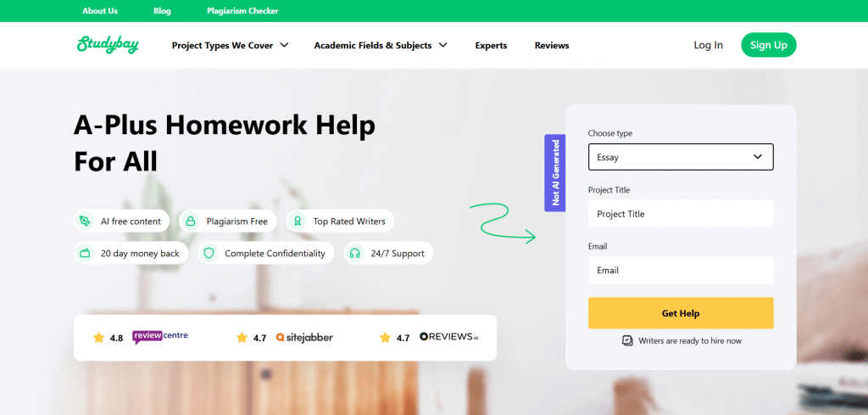Click the A-Plus Homework Help heading

(225, 144)
